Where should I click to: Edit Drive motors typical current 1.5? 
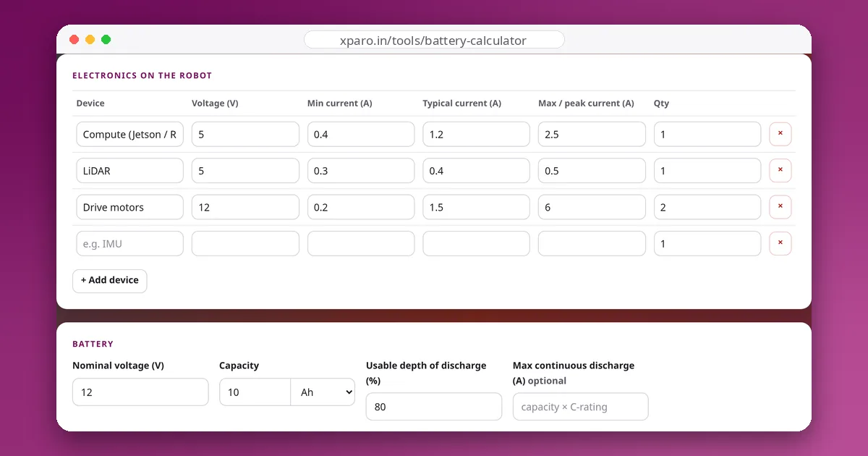pos(476,207)
